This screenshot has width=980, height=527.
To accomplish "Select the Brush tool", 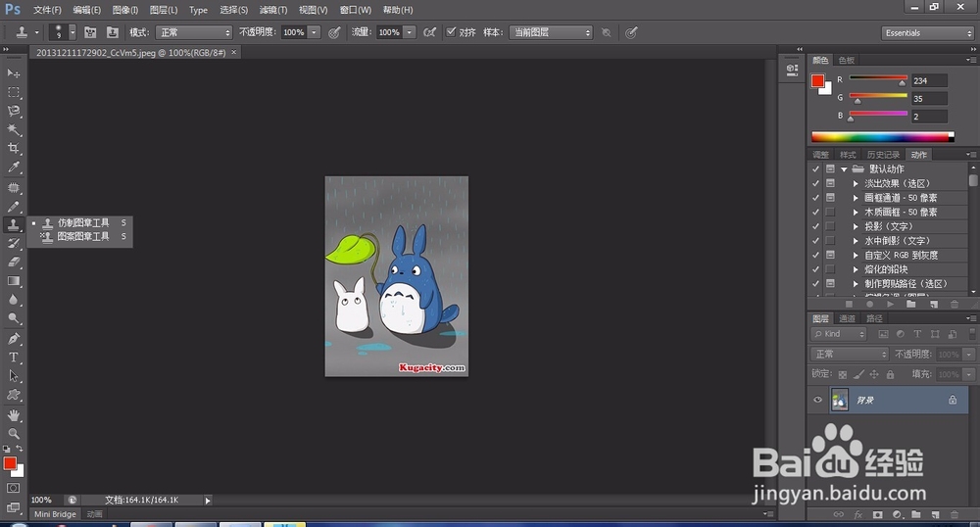I will (13, 207).
